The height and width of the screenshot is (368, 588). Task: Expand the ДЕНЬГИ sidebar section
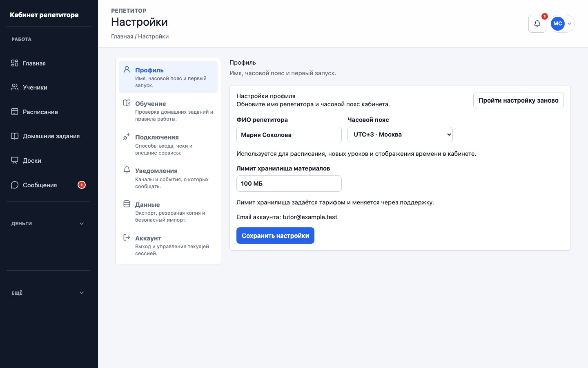(x=48, y=224)
